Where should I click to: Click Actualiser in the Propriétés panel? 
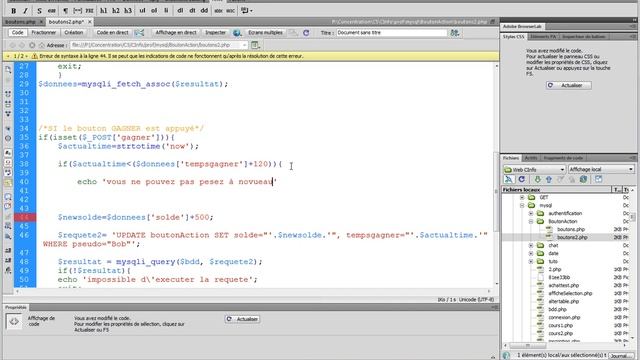coord(242,319)
